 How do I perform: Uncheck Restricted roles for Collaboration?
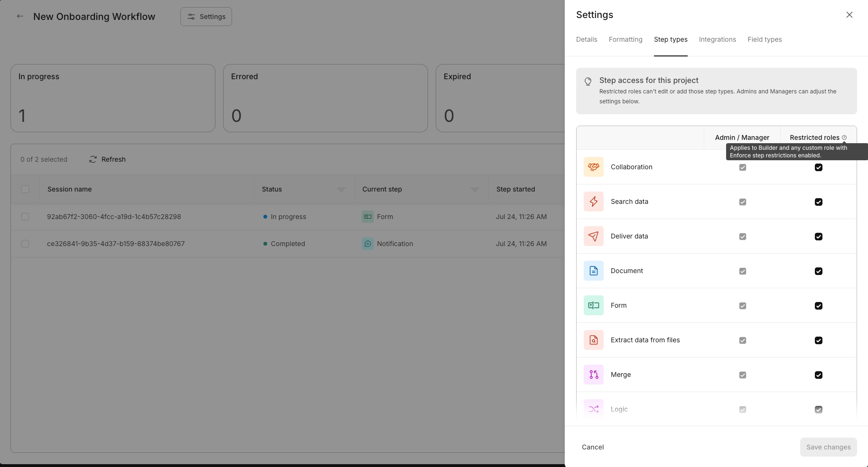819,167
